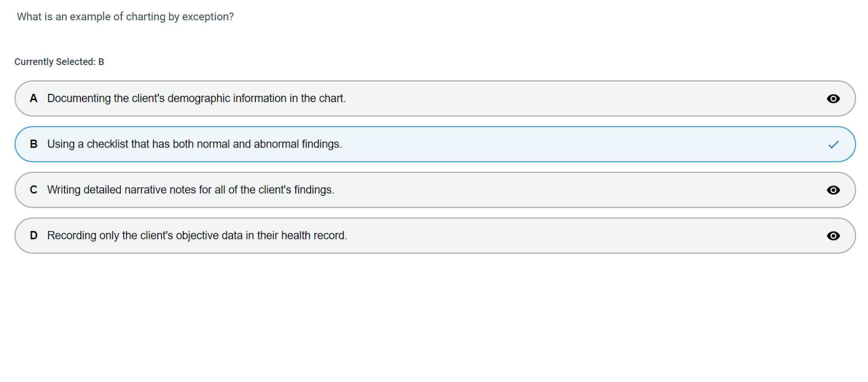This screenshot has width=868, height=382.
Task: Click the eye icon on answer D
Action: 833,236
